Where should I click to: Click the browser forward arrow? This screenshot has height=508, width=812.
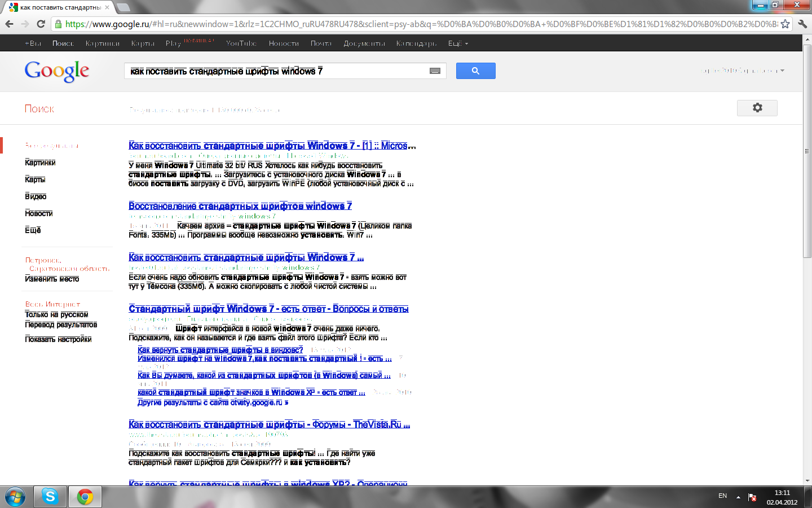click(x=25, y=24)
